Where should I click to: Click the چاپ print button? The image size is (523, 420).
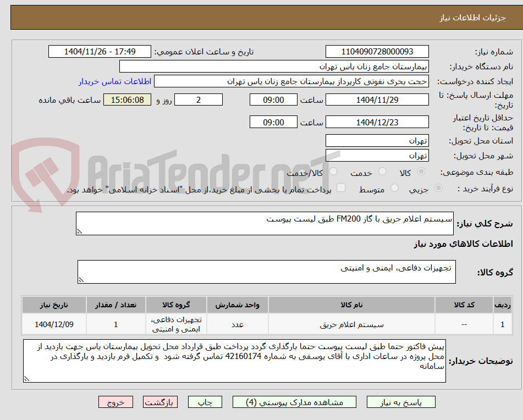[205, 402]
